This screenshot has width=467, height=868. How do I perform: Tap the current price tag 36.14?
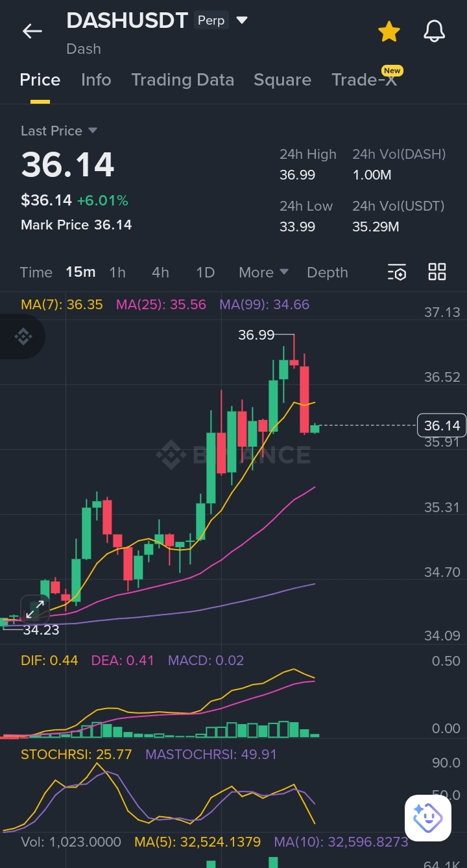point(442,425)
